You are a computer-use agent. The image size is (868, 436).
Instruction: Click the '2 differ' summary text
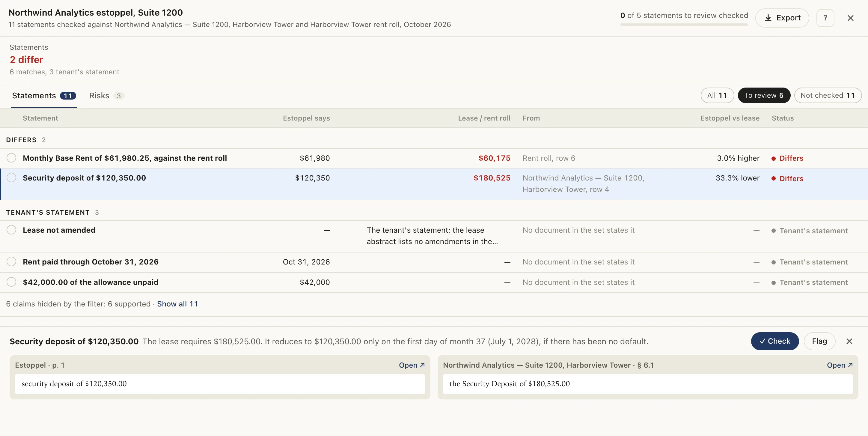pos(27,60)
